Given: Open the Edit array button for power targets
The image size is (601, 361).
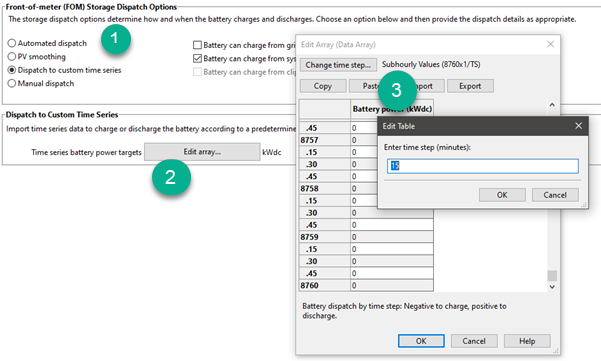Looking at the screenshot, I should [202, 152].
